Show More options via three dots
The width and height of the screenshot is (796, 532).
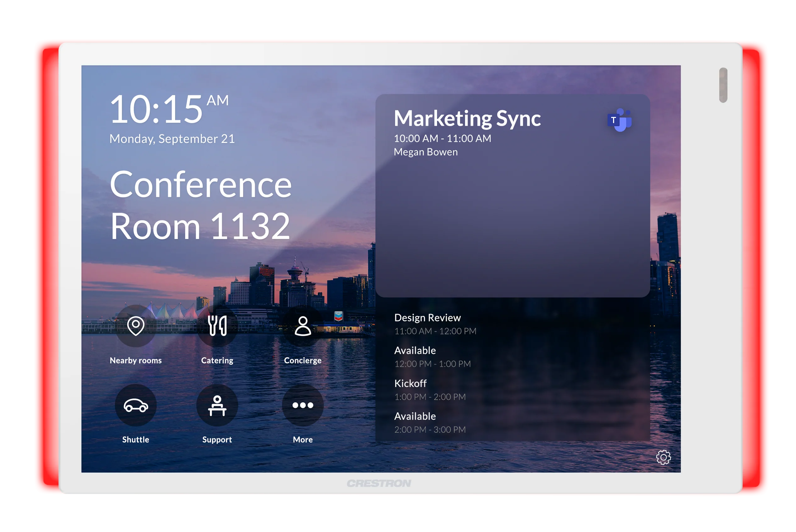[303, 405]
